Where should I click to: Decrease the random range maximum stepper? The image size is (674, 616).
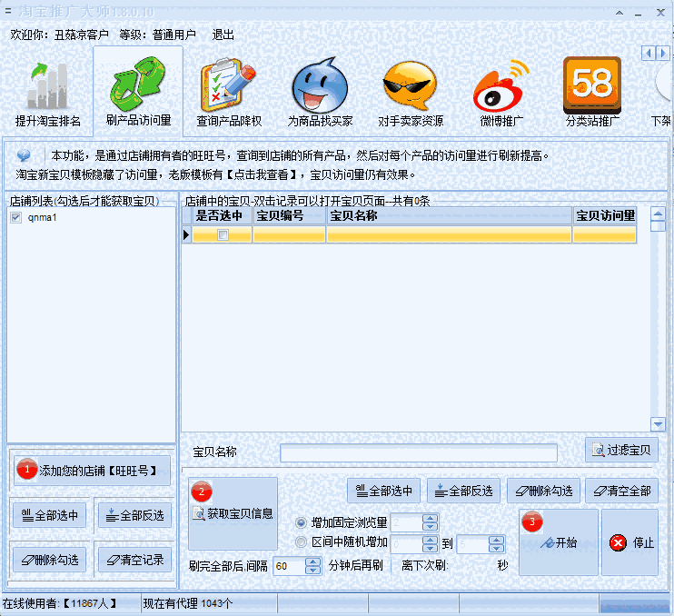496,548
